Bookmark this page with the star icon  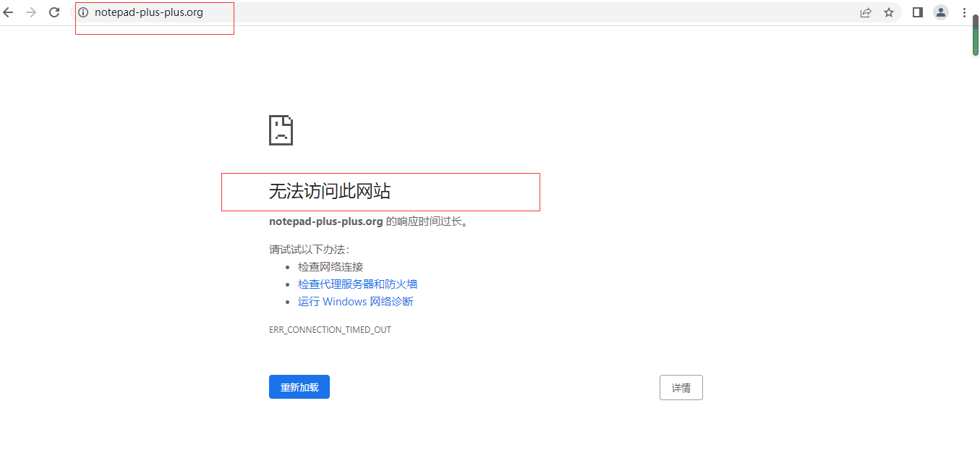(x=889, y=12)
